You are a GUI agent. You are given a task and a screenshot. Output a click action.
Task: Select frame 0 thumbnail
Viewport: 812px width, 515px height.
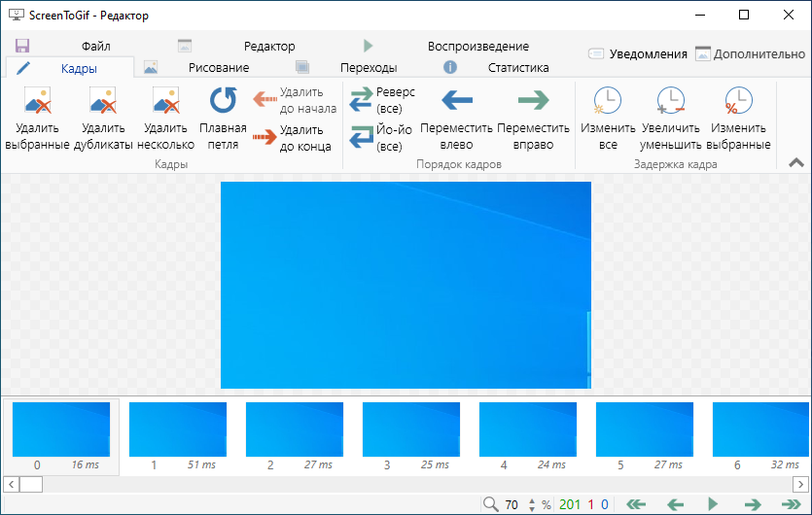pos(61,429)
